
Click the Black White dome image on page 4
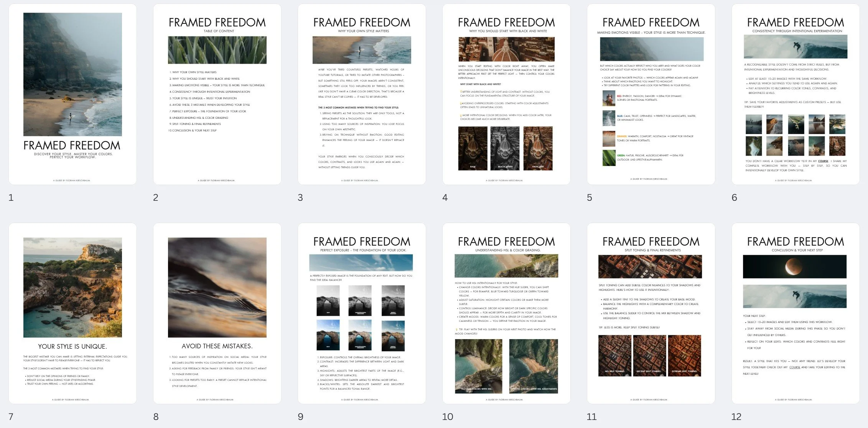click(x=505, y=148)
